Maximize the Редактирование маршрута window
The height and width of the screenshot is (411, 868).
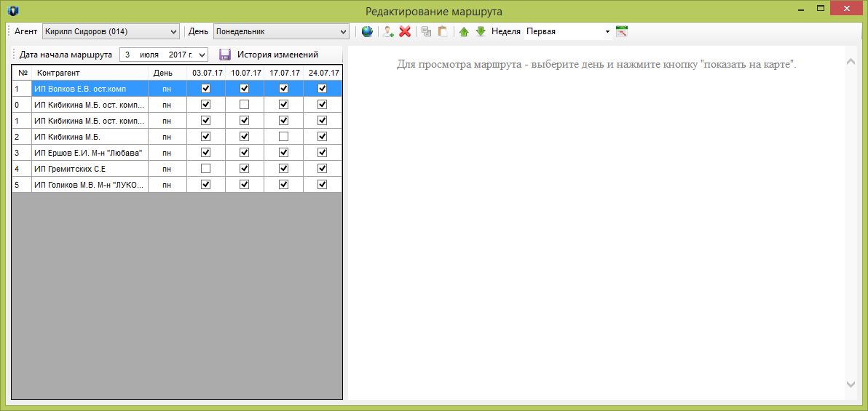click(821, 9)
